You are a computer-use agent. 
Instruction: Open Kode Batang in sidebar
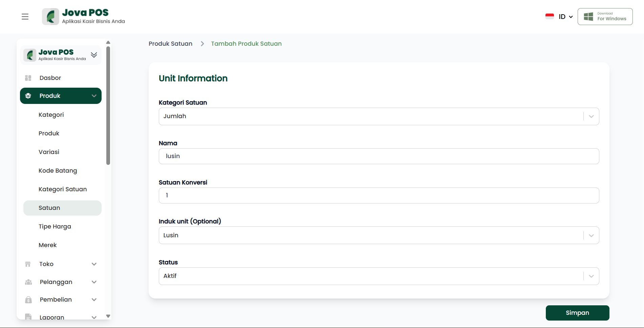(58, 171)
